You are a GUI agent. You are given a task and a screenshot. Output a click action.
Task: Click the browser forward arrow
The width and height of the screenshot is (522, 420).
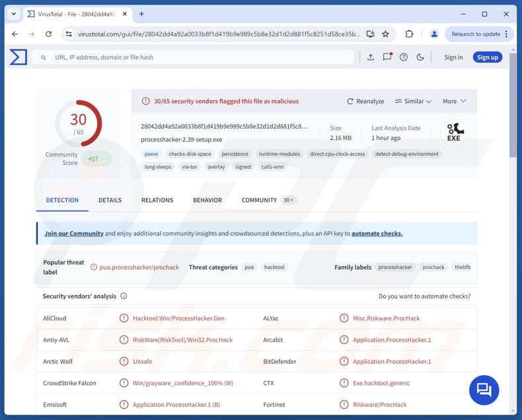click(x=32, y=34)
